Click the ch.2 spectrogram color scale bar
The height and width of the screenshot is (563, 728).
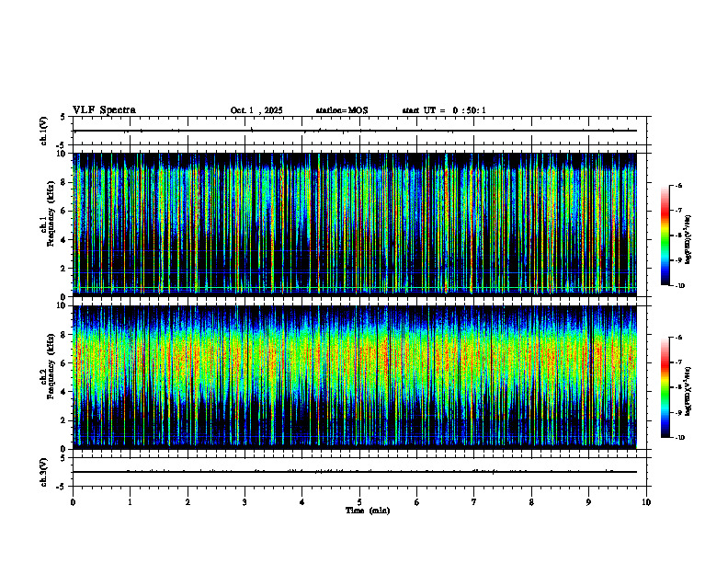click(x=665, y=387)
